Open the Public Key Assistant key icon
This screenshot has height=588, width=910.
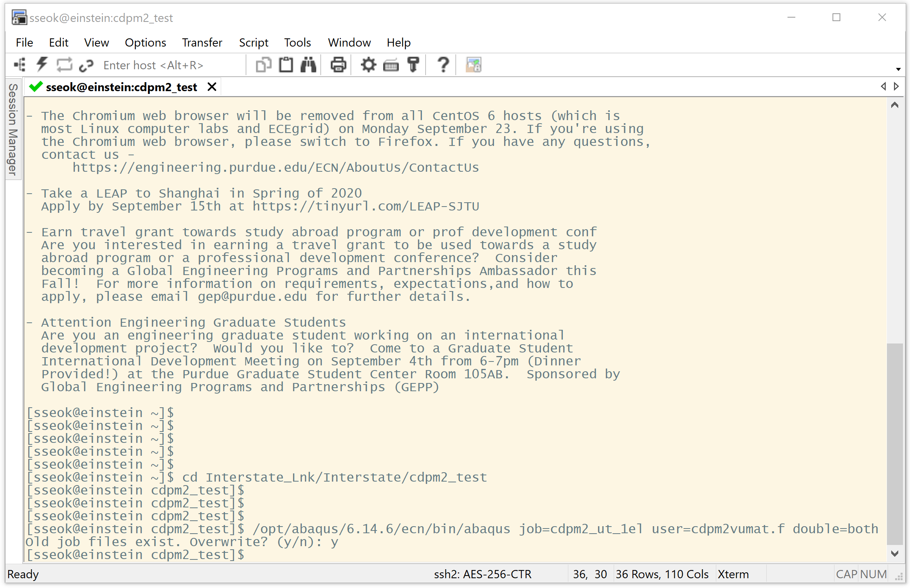[413, 65]
